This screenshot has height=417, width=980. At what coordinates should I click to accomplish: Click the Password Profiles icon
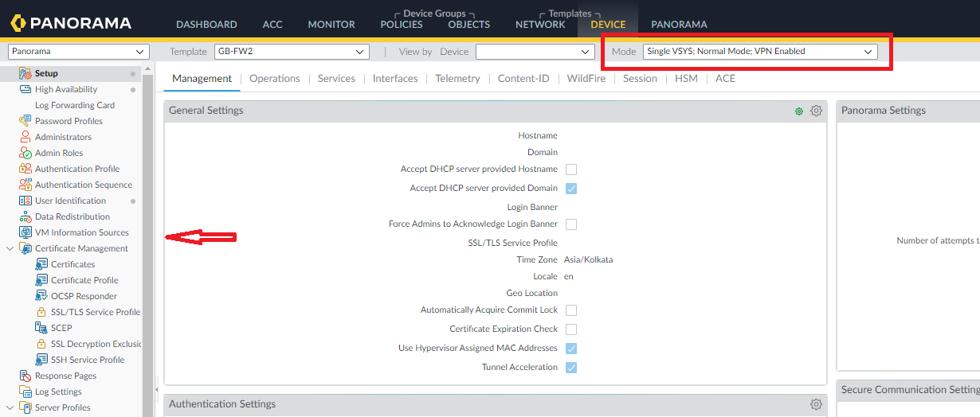(25, 121)
